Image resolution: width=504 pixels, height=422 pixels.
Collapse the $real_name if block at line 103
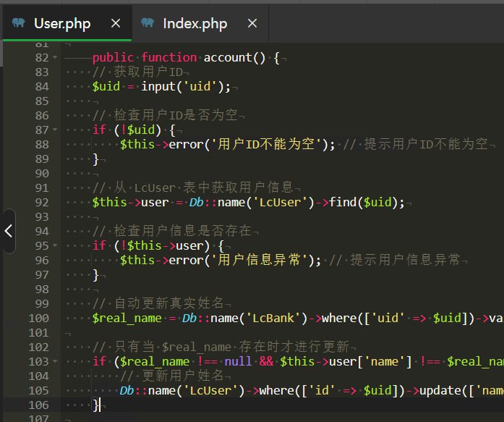(56, 362)
